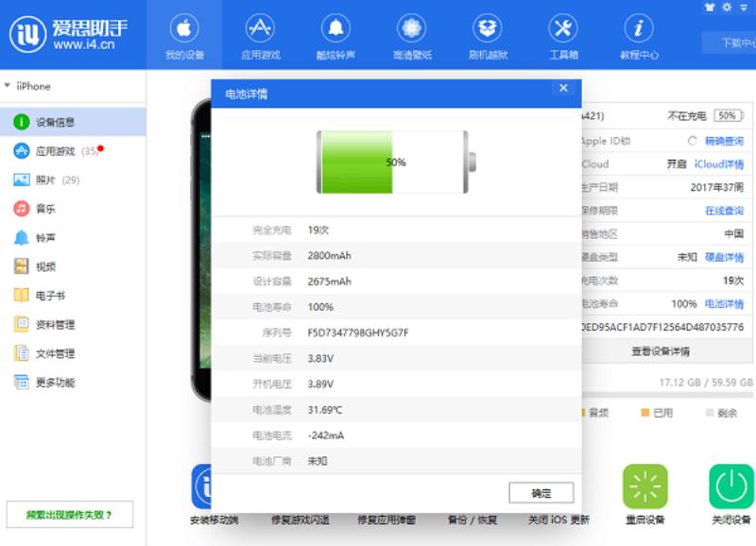Click the 关闭 iOS 更新 label
This screenshot has width=756, height=546.
558,520
